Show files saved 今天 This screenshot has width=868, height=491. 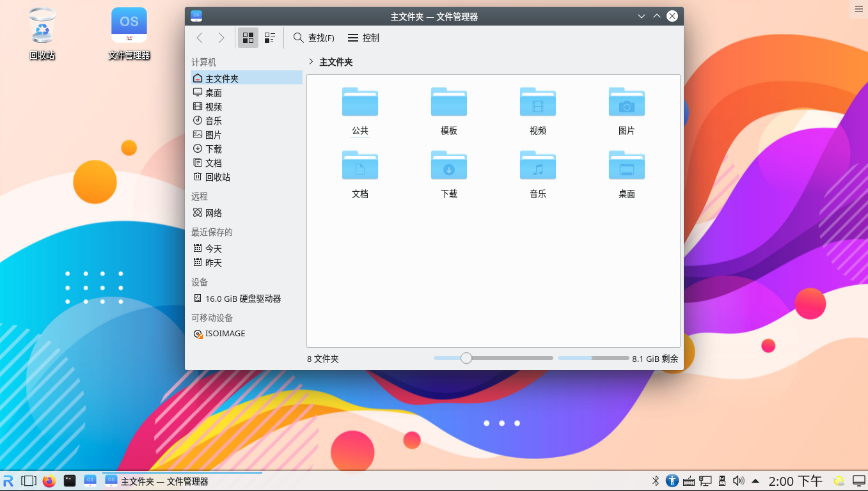click(x=247, y=248)
